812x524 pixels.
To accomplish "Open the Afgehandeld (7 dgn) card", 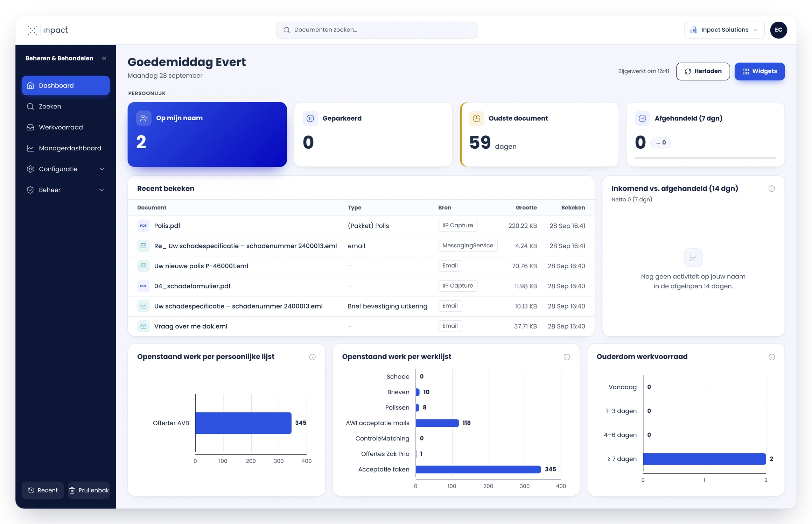I will tap(705, 135).
